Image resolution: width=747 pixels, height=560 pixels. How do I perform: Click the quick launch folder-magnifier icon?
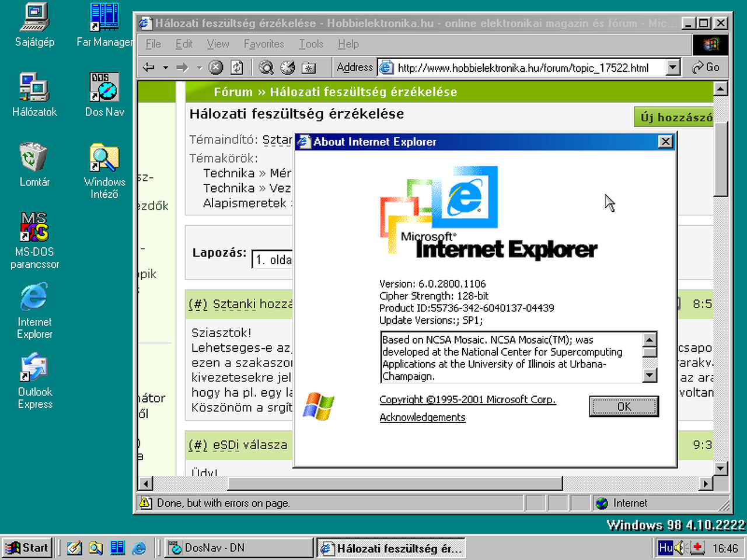click(x=96, y=548)
